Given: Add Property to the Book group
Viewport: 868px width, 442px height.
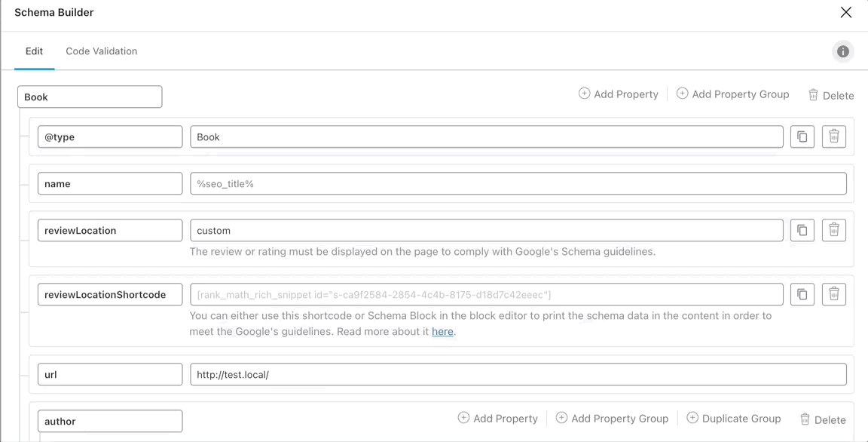Looking at the screenshot, I should pyautogui.click(x=619, y=94).
